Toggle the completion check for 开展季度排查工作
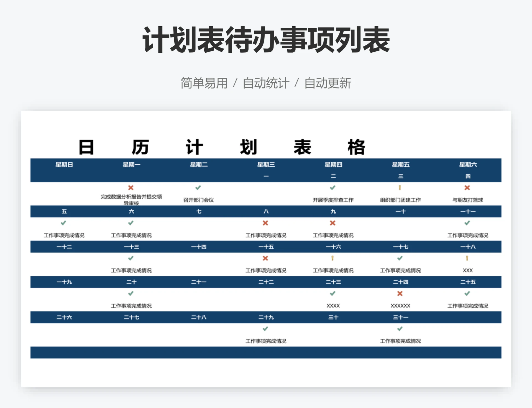 click(x=333, y=187)
